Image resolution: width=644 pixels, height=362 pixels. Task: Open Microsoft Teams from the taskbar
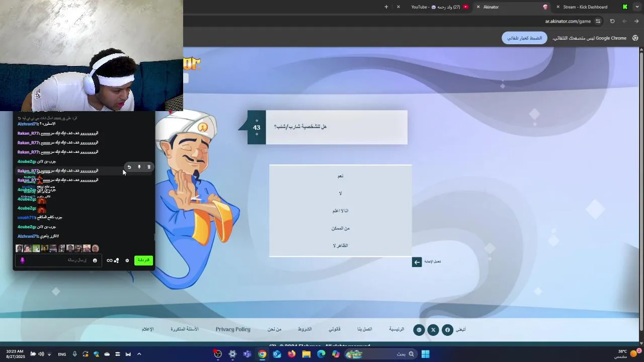click(247, 354)
